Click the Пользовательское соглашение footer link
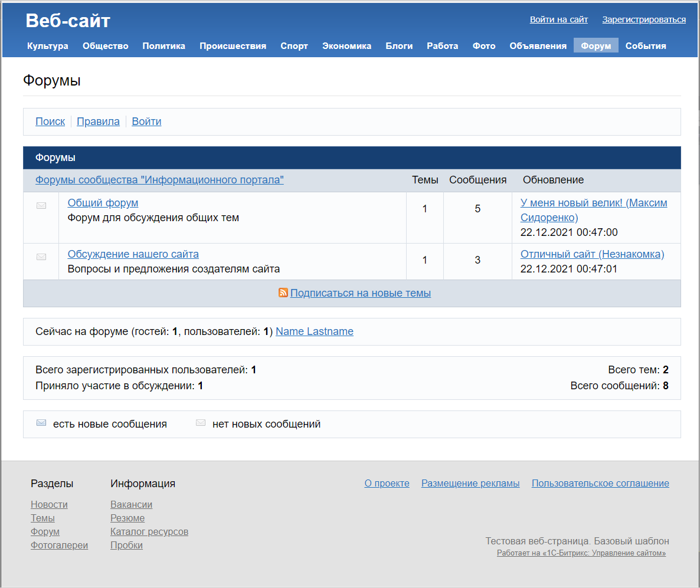The height and width of the screenshot is (588, 700). [600, 483]
